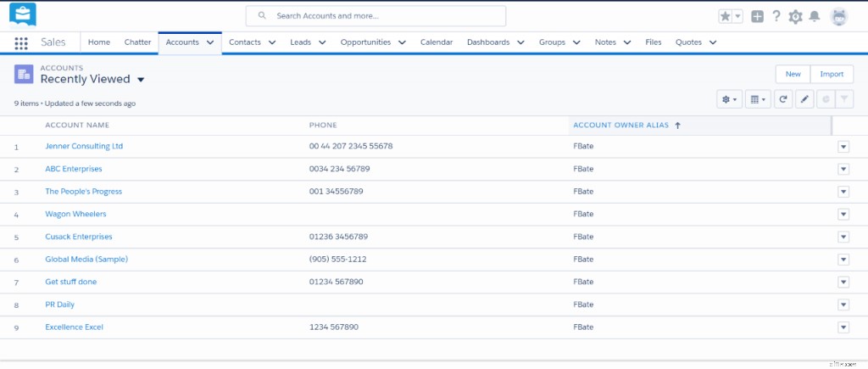Open row actions for Wagon Wheelers
Viewport: 868px width, 369px height.
pos(843,215)
